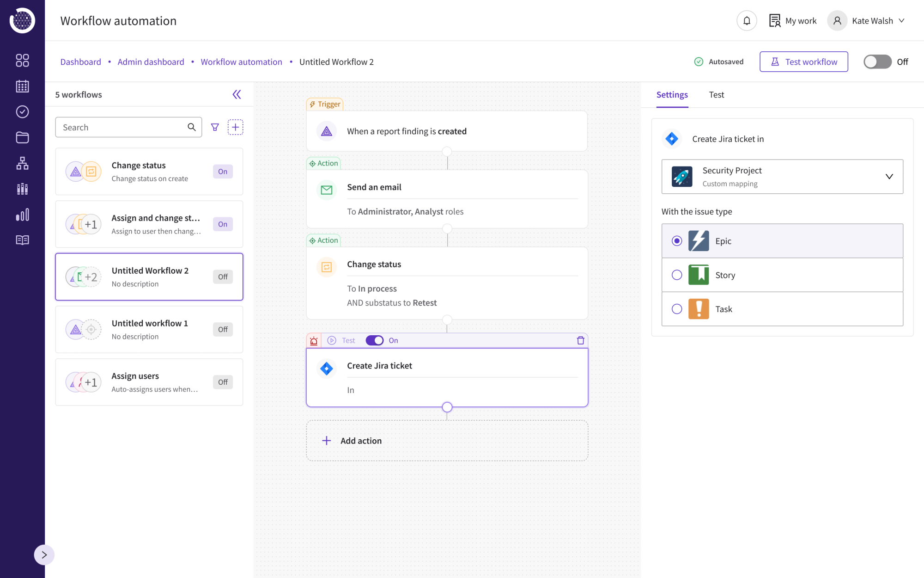Screen dimensions: 924x578
Task: Click the Test workflow button
Action: (x=804, y=61)
